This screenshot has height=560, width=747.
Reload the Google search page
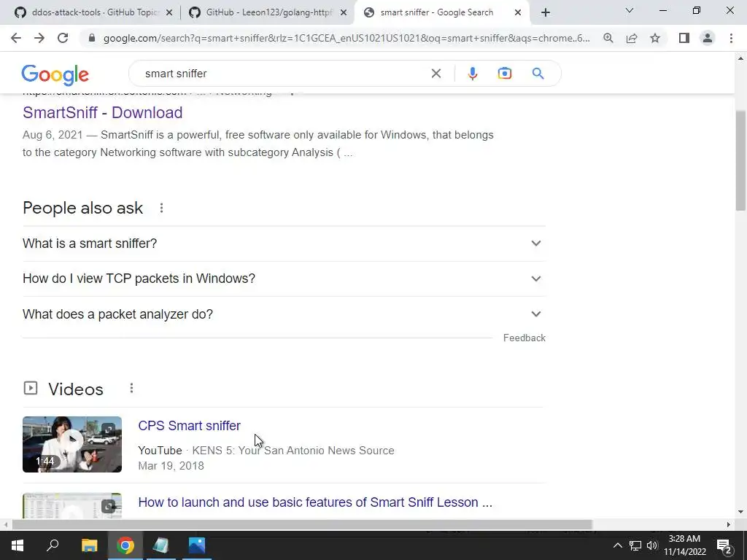63,38
